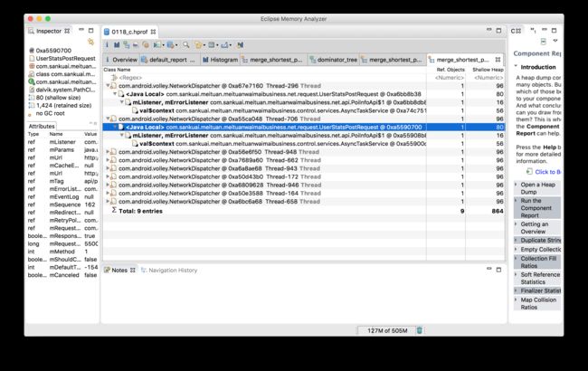Screen dimensions: 588x371
Task: Collapse the Introduction section in cheat sheet
Action: click(x=516, y=67)
